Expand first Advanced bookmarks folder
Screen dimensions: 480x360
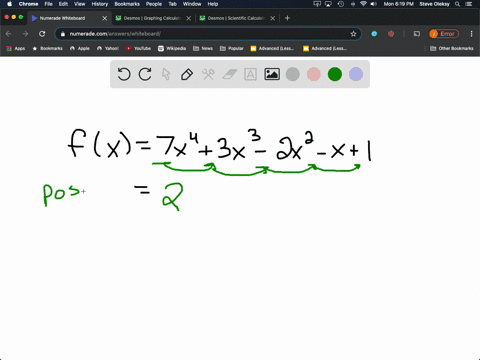tap(272, 48)
